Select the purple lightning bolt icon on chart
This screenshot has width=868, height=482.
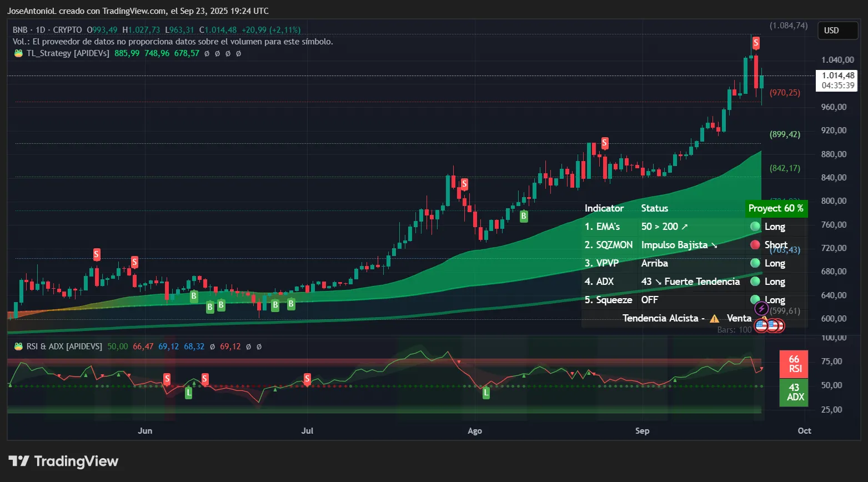coord(761,308)
